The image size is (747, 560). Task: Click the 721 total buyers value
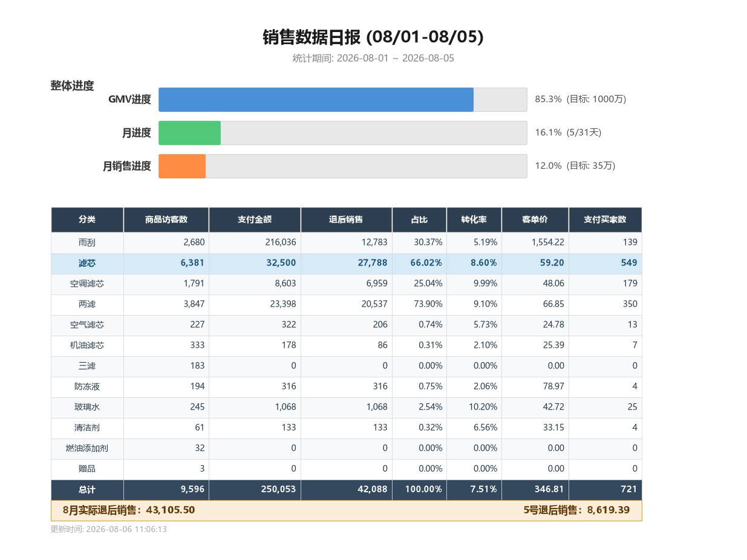point(629,489)
